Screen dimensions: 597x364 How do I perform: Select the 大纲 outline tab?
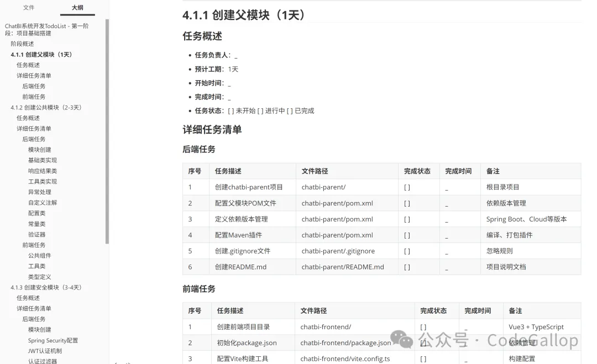(x=77, y=8)
